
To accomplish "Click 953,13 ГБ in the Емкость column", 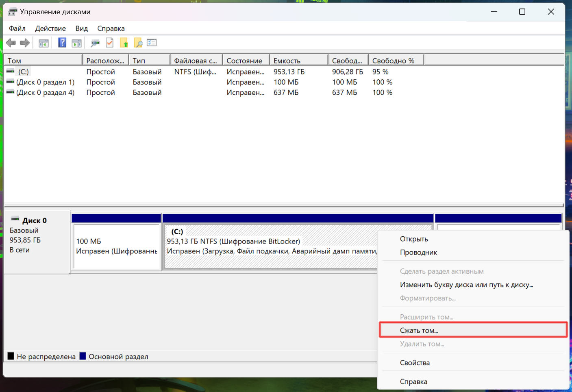I will point(289,72).
